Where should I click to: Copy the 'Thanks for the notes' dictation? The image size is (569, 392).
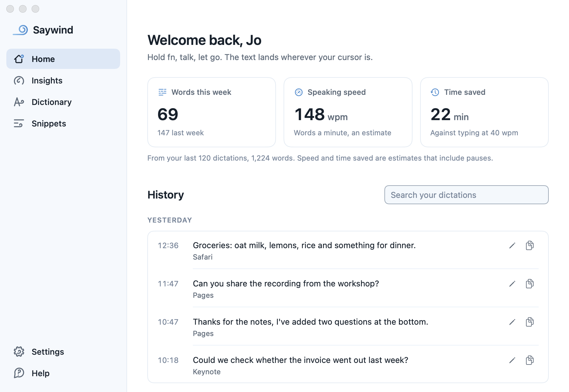tap(530, 322)
